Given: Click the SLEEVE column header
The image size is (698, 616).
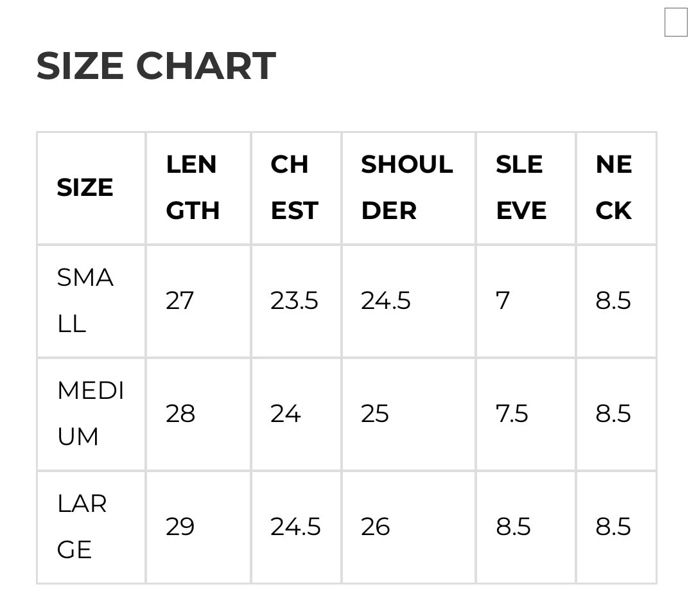Looking at the screenshot, I should (521, 188).
